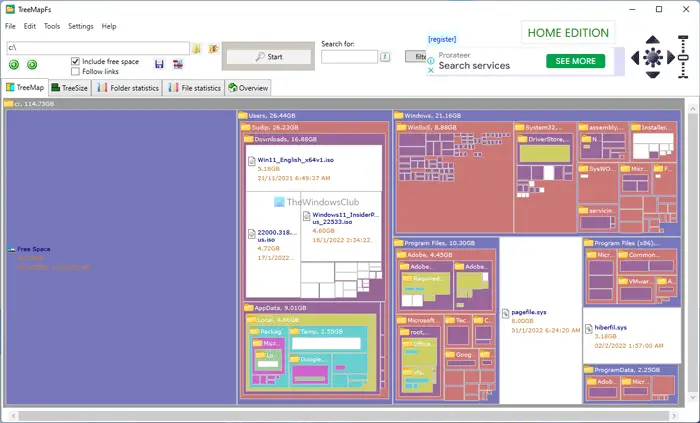Click the Win11_English_x64v1.iso file block

[x=314, y=168]
